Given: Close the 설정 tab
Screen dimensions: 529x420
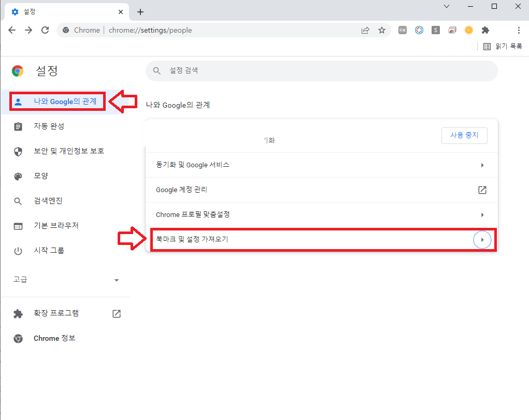Looking at the screenshot, I should [121, 12].
